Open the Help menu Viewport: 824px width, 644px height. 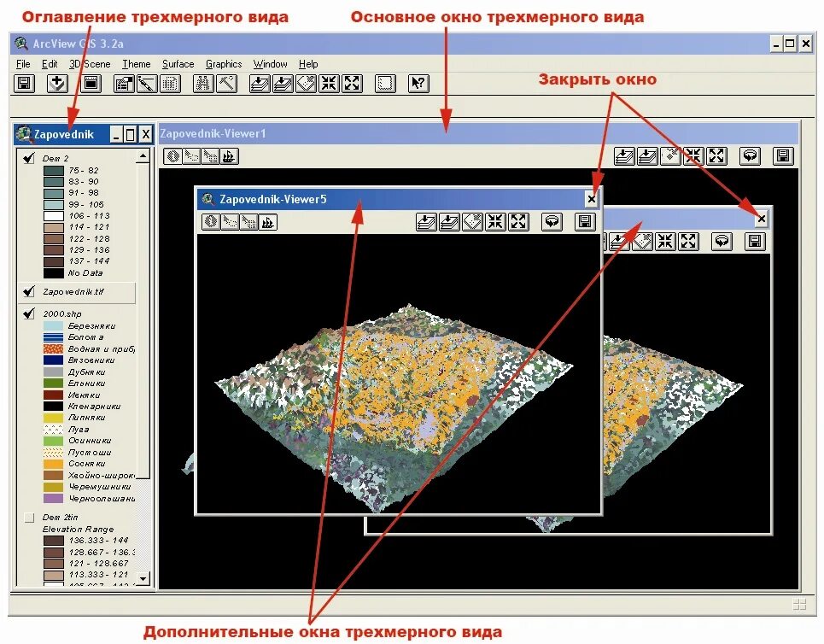[x=308, y=63]
